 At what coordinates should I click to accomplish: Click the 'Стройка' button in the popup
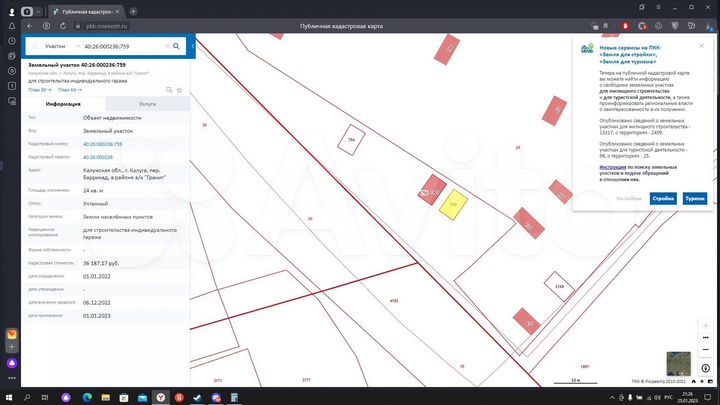(x=663, y=199)
